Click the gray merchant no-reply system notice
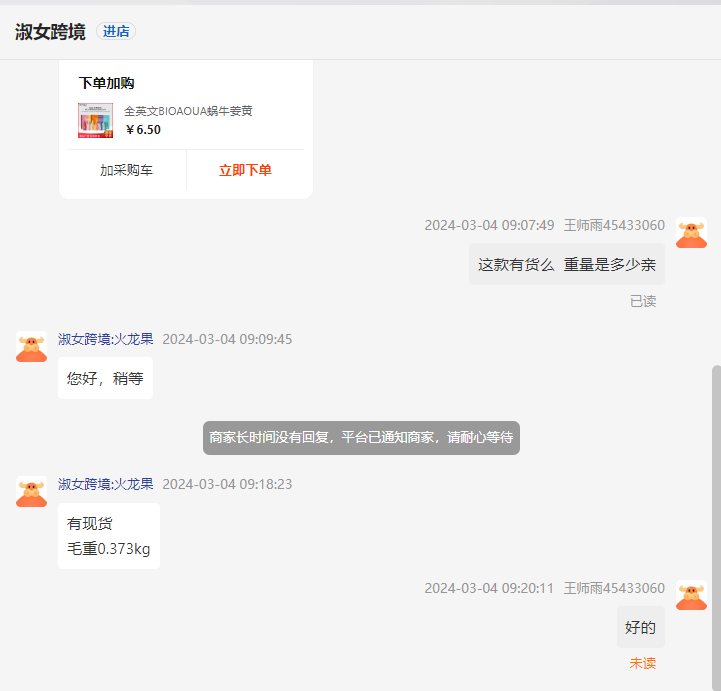 tap(361, 438)
